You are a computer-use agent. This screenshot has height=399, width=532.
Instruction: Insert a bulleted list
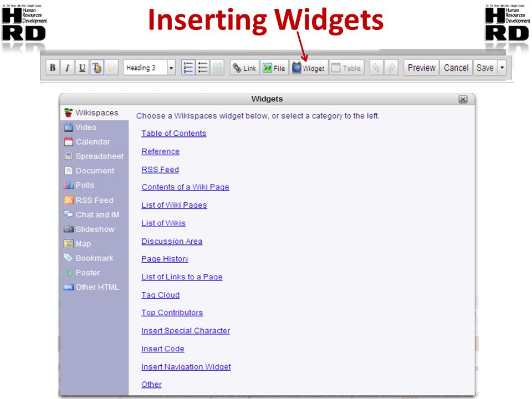tap(203, 68)
